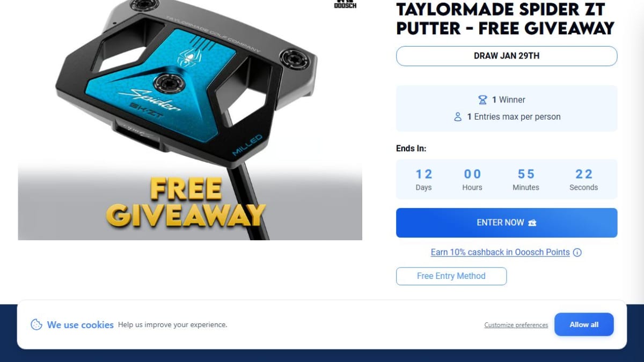
Task: Click the Spider ZT putter product image
Action: pyautogui.click(x=190, y=120)
